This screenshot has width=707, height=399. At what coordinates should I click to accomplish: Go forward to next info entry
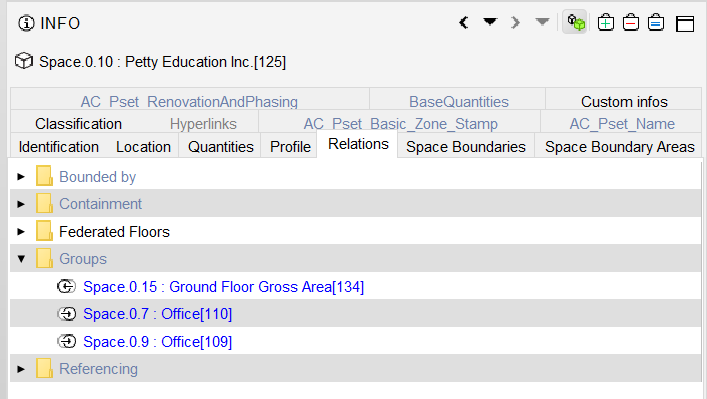coord(515,23)
